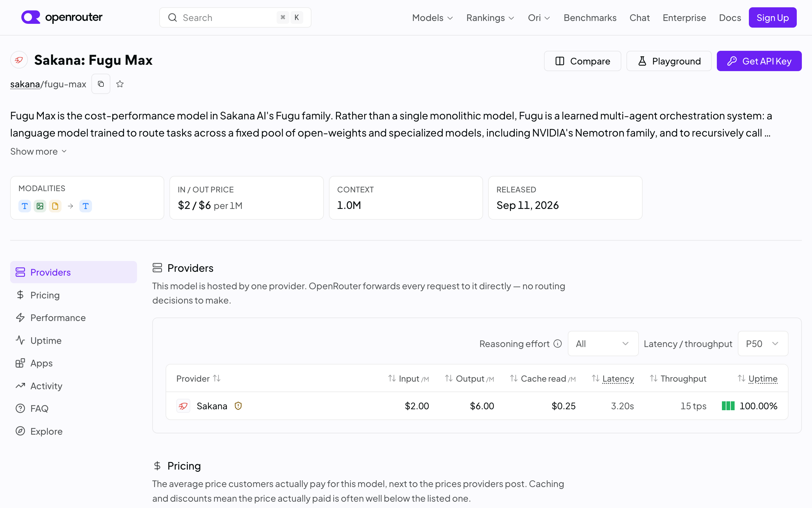The image size is (812, 508).
Task: Open the Ori dropdown menu
Action: 539,17
